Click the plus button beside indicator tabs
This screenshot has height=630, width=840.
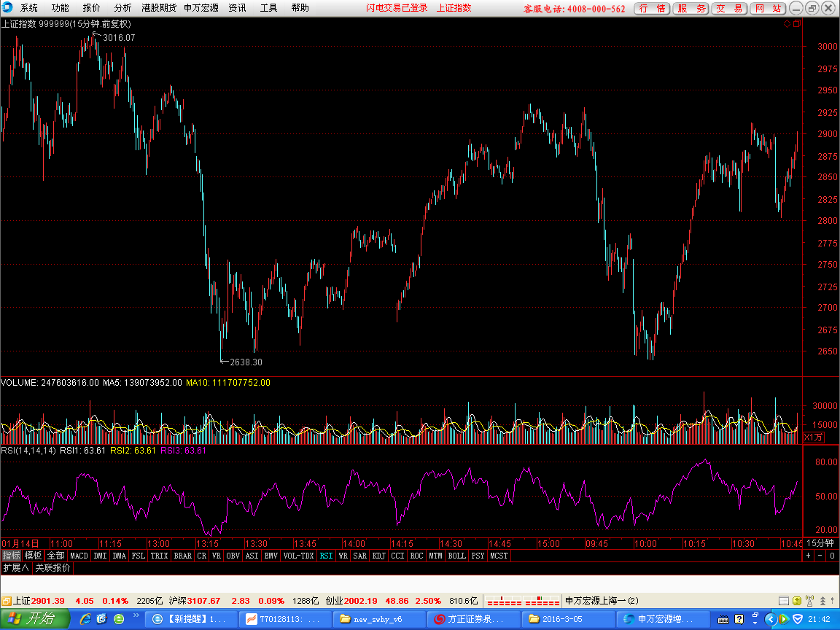[x=809, y=556]
